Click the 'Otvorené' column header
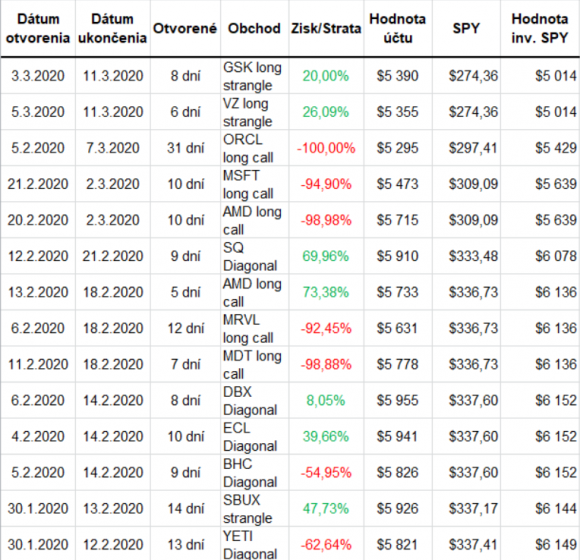Image resolution: width=580 pixels, height=560 pixels. pyautogui.click(x=185, y=28)
